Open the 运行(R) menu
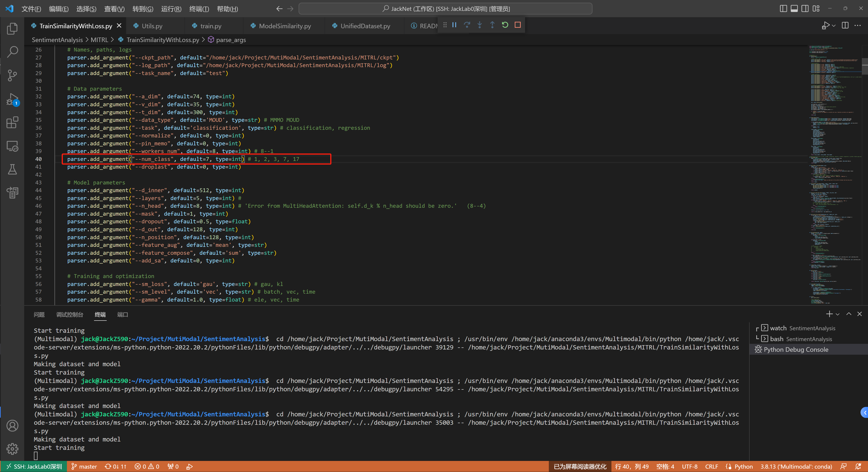This screenshot has width=868, height=472. [x=171, y=9]
